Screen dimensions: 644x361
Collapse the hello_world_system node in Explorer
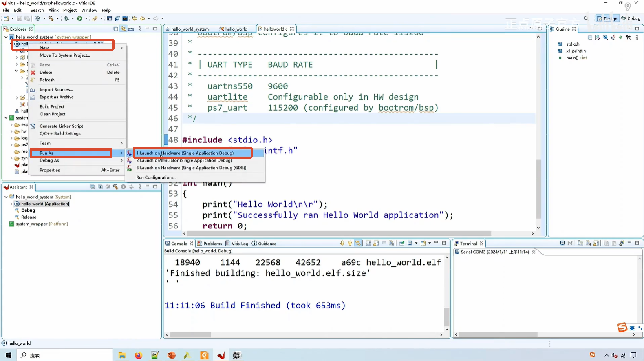[x=6, y=37]
